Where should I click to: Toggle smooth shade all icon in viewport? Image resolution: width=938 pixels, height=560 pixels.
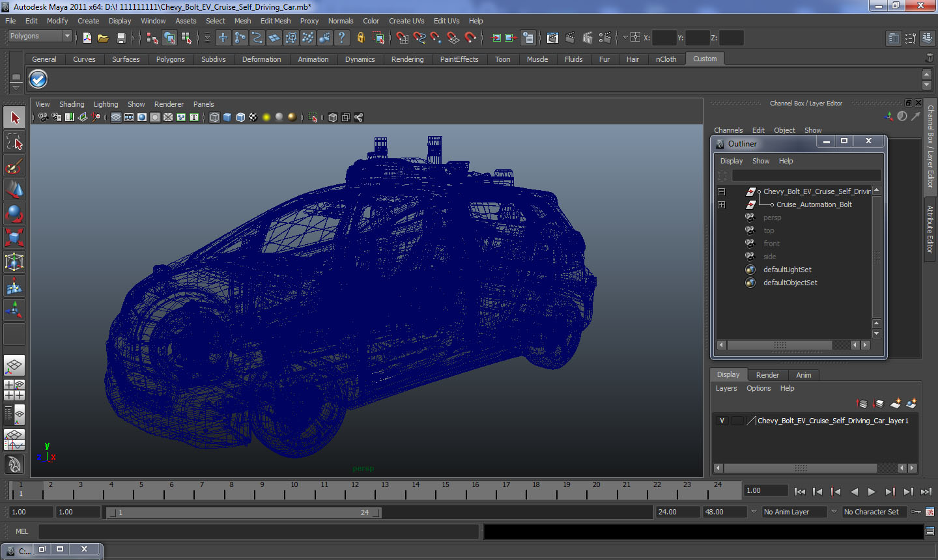227,117
